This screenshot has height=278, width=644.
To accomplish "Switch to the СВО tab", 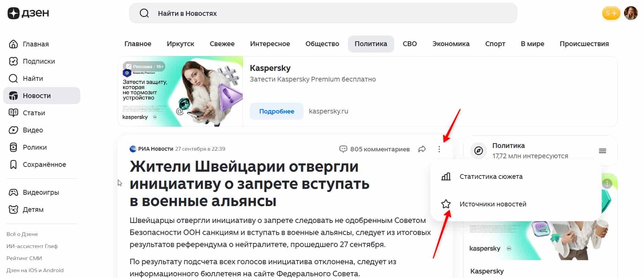I will point(410,44).
